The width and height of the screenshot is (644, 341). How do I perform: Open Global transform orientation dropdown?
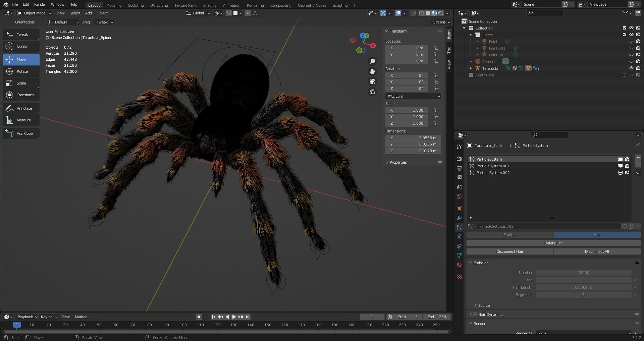[x=198, y=13]
